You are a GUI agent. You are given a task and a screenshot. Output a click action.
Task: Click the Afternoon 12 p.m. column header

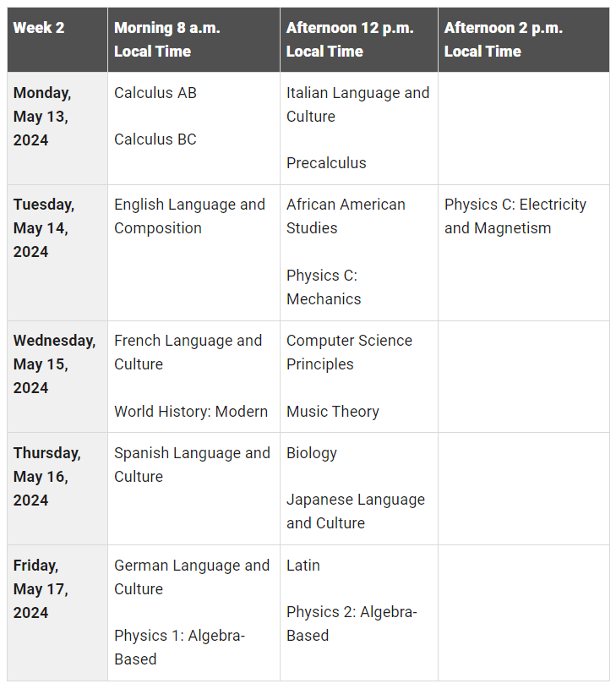350,40
